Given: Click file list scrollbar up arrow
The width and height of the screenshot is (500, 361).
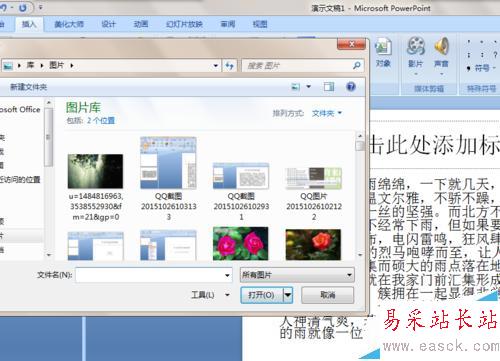Looking at the screenshot, I should tap(360, 136).
